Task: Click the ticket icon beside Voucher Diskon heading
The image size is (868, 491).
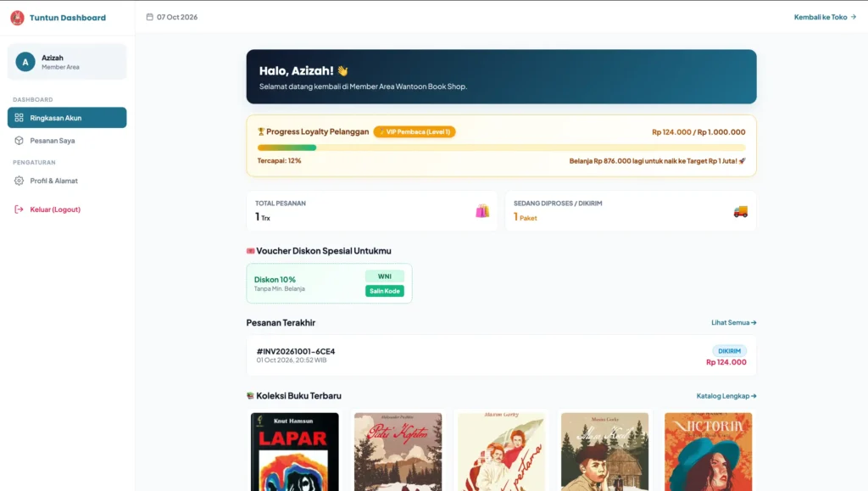Action: click(250, 251)
